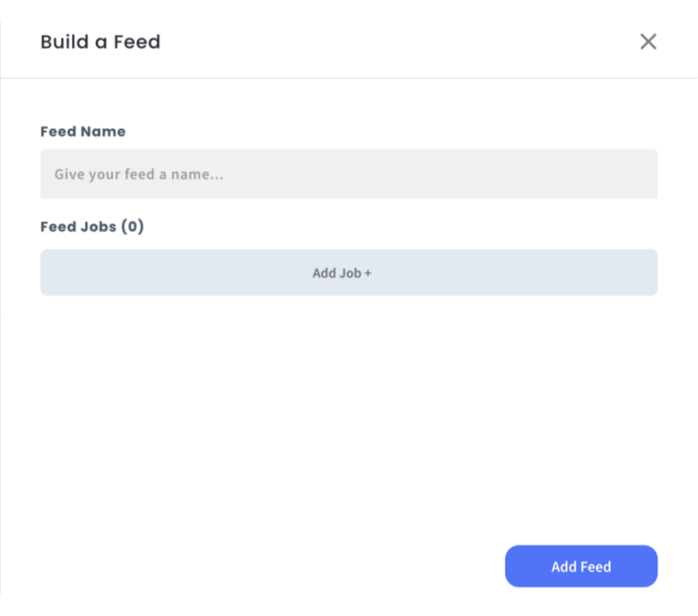Place cursor in the feed name textbox
698x616 pixels.
coord(349,174)
